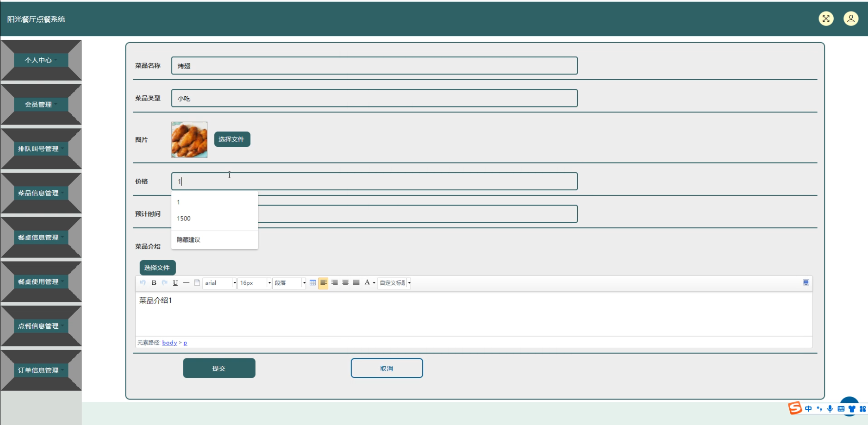Image resolution: width=868 pixels, height=425 pixels.
Task: Click the fullscreen toggle icon in header
Action: (826, 19)
